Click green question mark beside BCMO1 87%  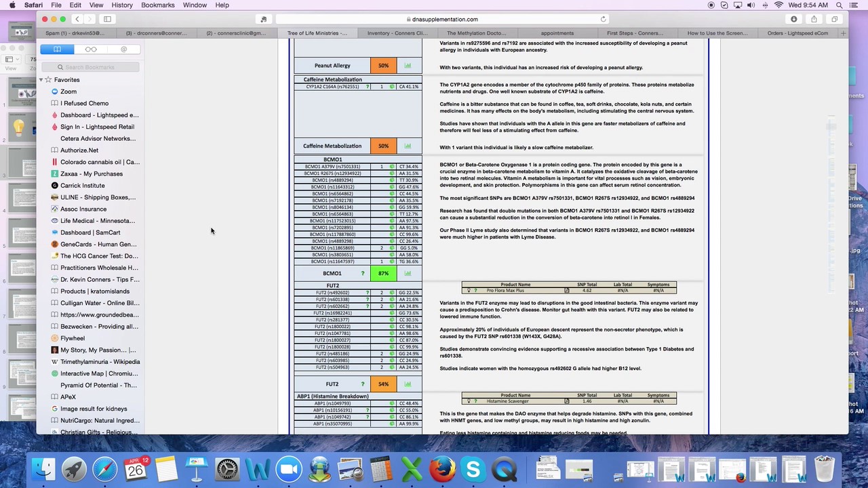[x=363, y=273]
